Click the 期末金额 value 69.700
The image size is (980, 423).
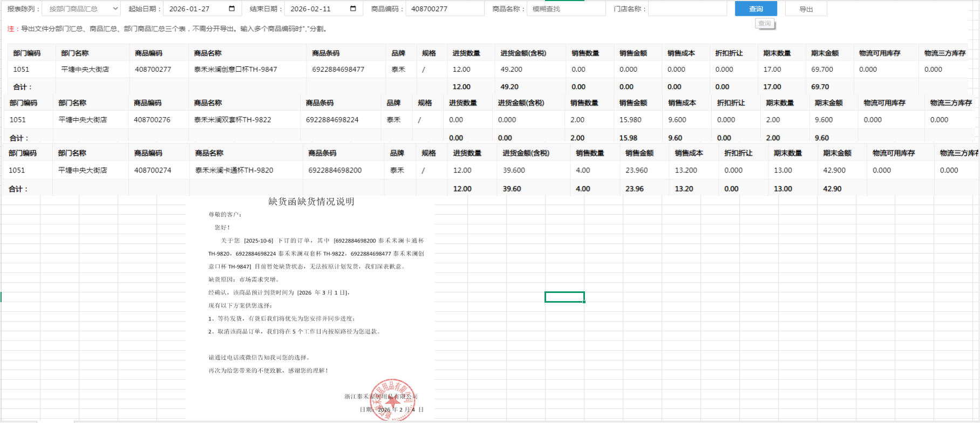(x=822, y=70)
